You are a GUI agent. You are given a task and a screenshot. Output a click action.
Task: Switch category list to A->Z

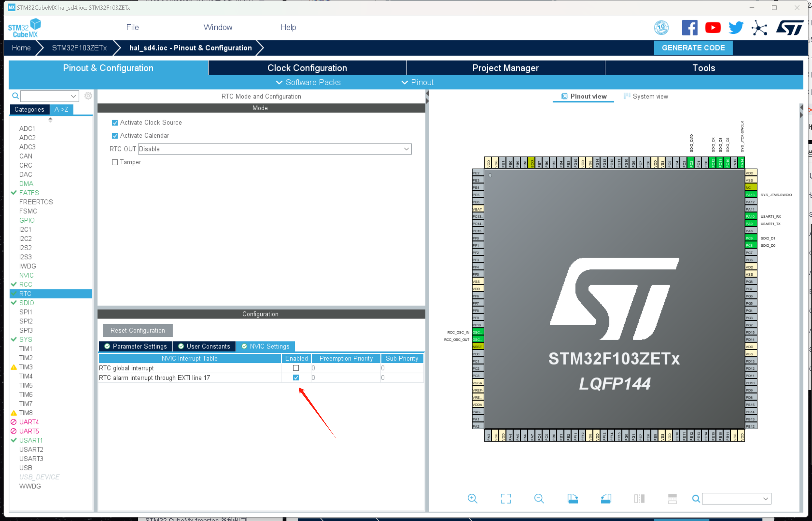61,109
